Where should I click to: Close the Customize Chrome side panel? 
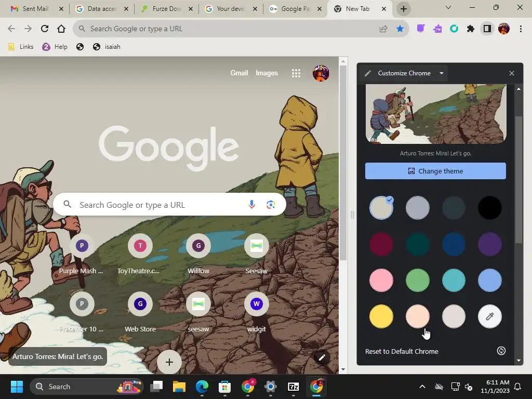(x=512, y=73)
